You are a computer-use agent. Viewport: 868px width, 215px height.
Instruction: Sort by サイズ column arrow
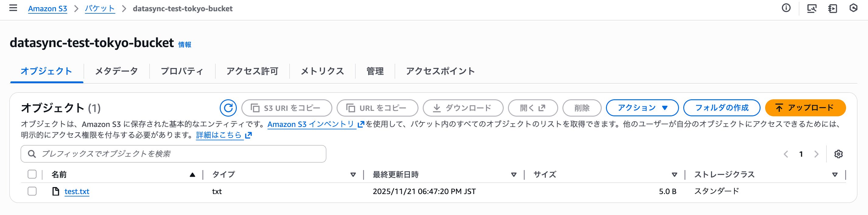tap(674, 175)
